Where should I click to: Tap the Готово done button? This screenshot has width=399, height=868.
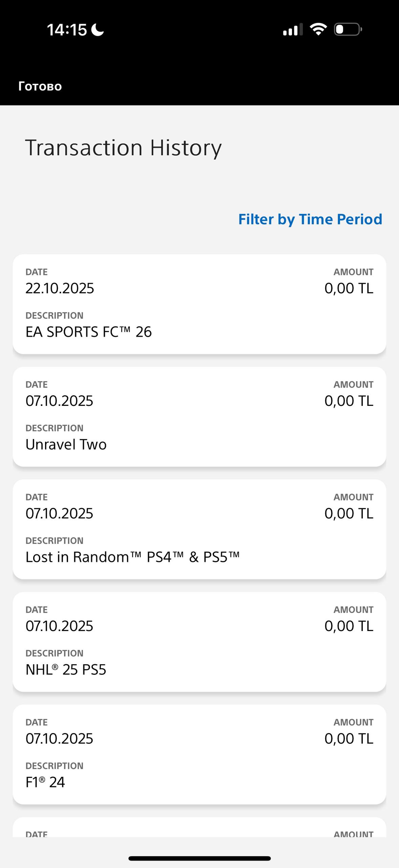(40, 86)
